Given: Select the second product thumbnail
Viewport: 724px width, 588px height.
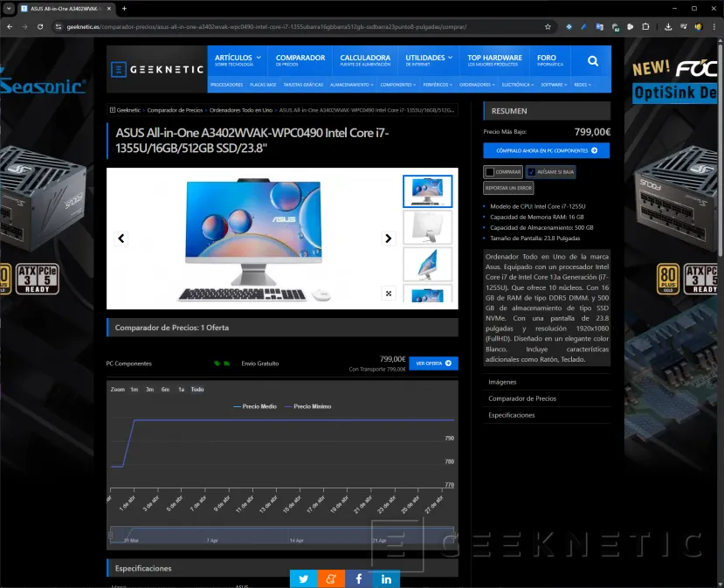Looking at the screenshot, I should click(x=428, y=228).
